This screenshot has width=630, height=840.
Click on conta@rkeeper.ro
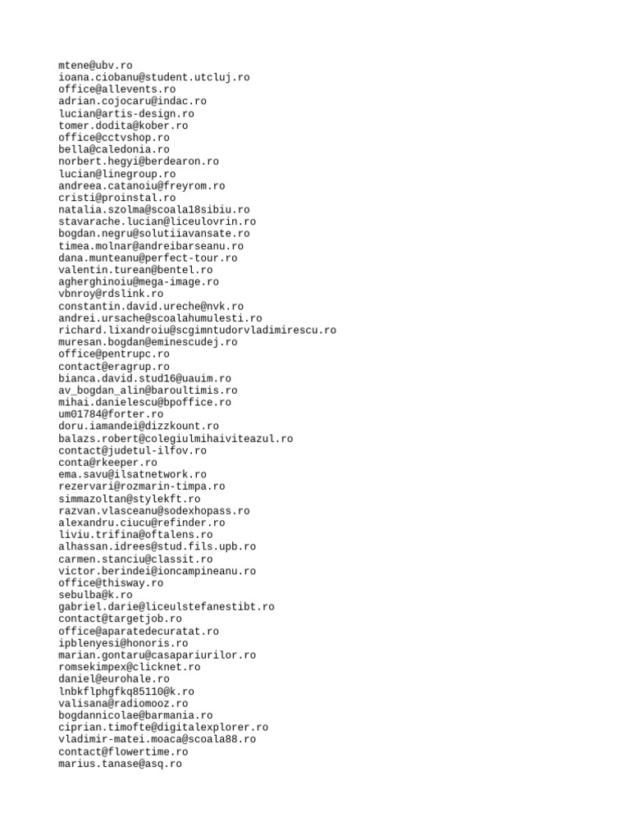(x=107, y=463)
